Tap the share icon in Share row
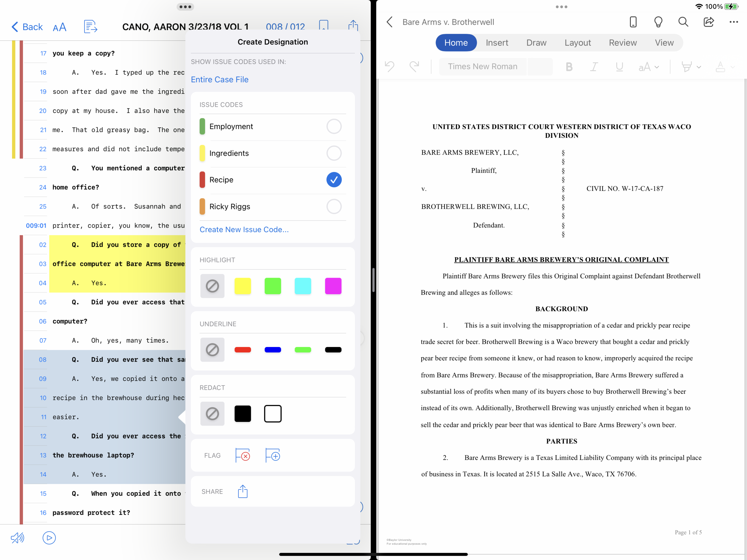Viewport: 747px width, 560px height. [x=242, y=492]
